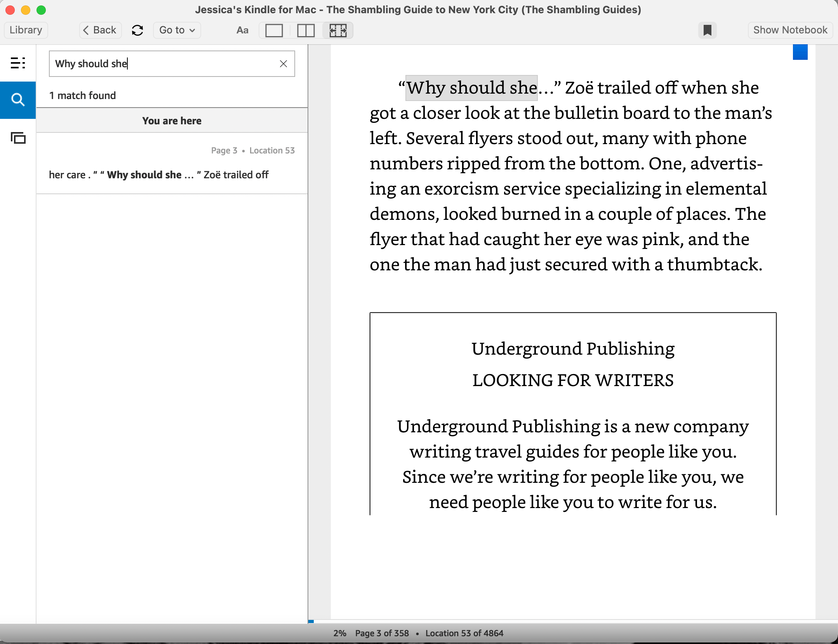838x644 pixels.
Task: Clear the search field with X button
Action: pos(283,64)
